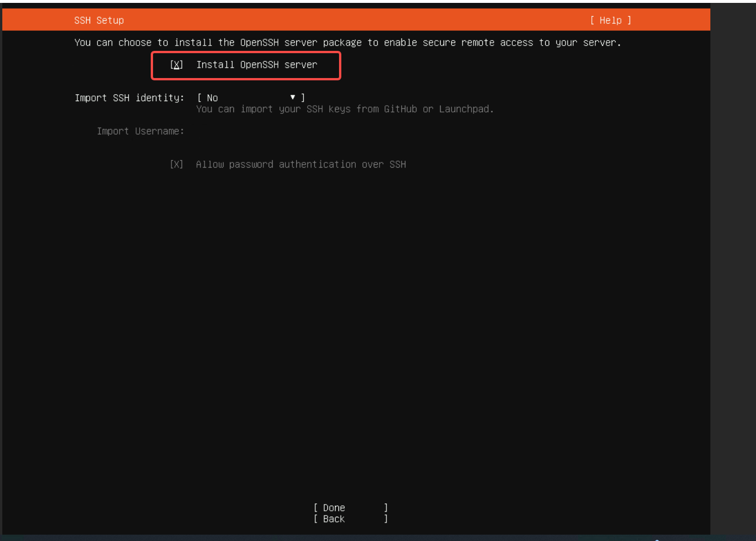Open the Import SSH identity dropdown
Viewport: 756px width, 541px height.
coord(251,98)
